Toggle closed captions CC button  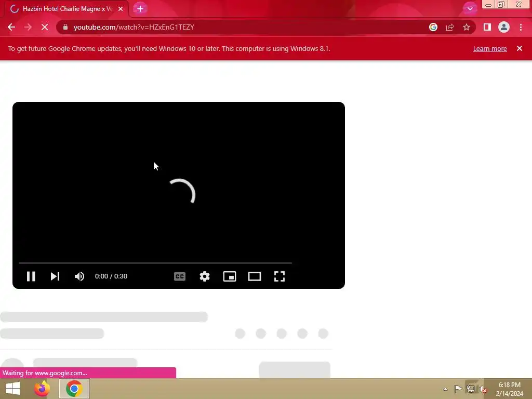point(179,276)
